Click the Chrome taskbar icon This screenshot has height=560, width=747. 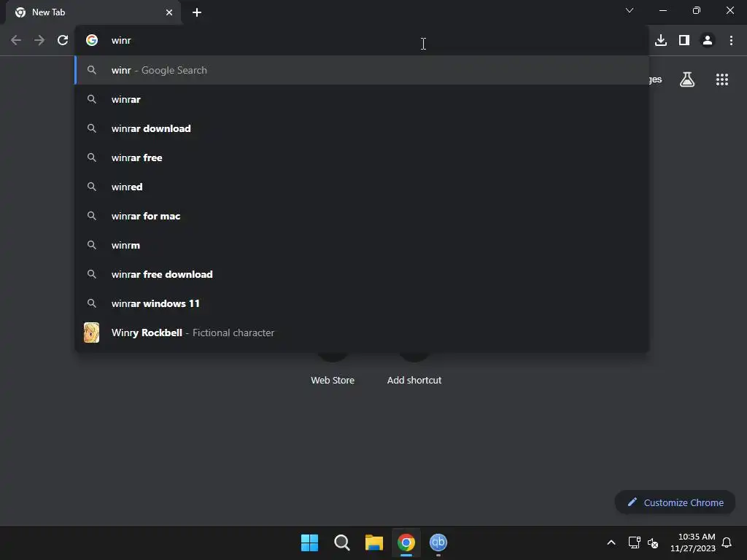point(406,542)
